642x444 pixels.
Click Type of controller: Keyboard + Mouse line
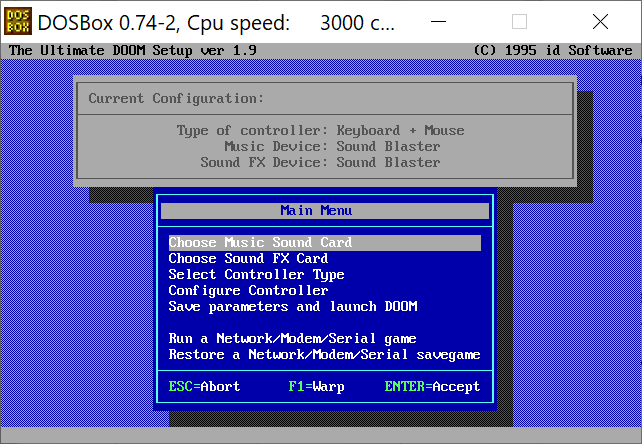(321, 130)
